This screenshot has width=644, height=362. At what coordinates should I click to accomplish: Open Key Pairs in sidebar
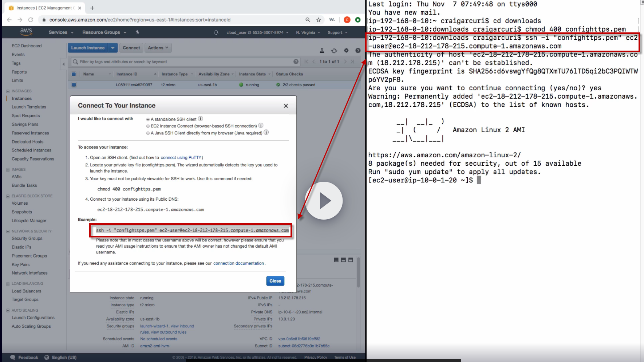(21, 265)
